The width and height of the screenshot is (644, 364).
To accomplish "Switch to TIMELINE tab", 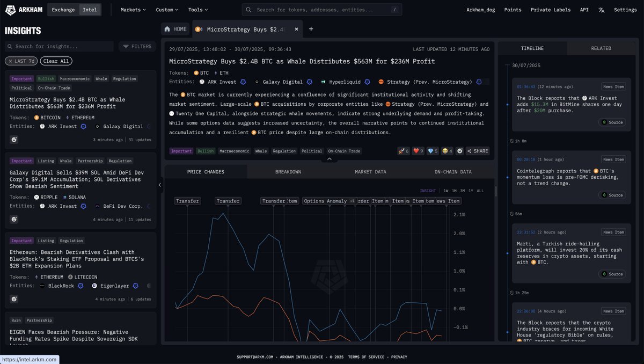I will pos(532,48).
